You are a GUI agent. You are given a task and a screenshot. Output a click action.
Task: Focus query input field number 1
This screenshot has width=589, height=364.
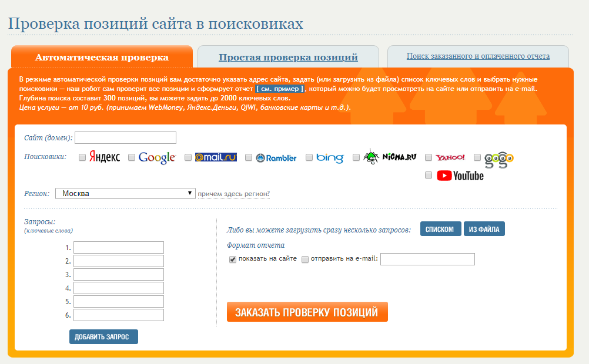coord(119,248)
